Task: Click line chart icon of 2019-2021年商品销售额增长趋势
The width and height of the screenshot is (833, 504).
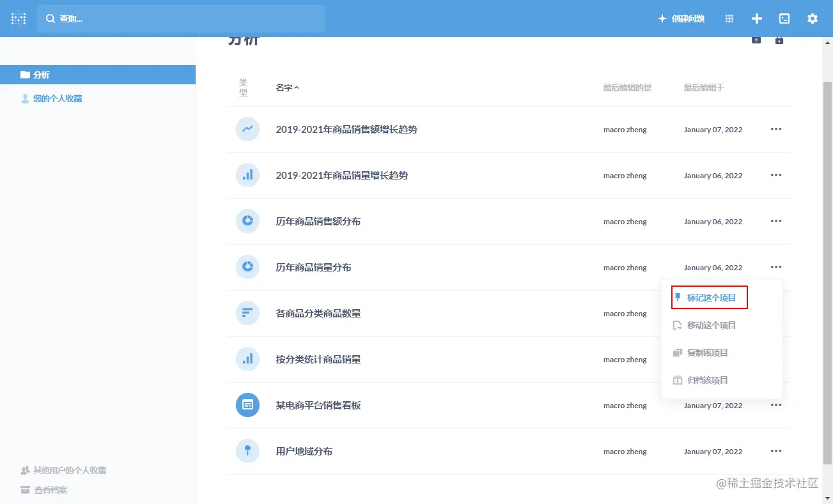Action: tap(247, 129)
